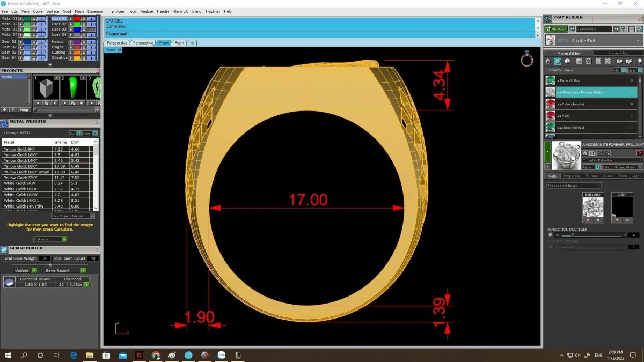
Task: Expand the Metal 04 layer arrow
Action: (21, 35)
